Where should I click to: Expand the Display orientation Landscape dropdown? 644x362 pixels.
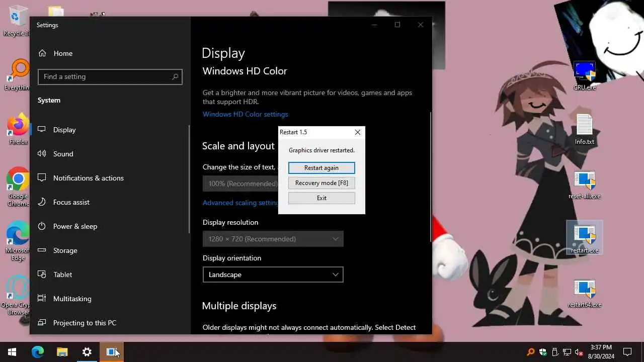click(273, 275)
